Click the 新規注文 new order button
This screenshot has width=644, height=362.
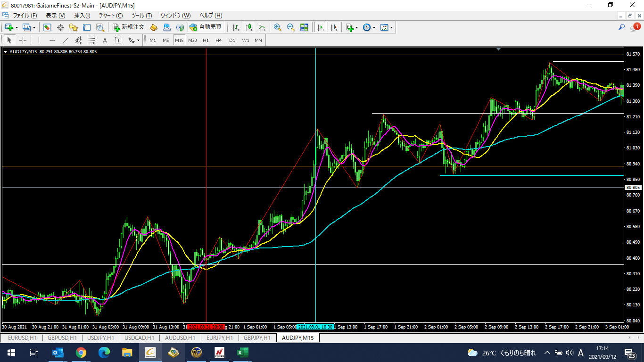128,27
